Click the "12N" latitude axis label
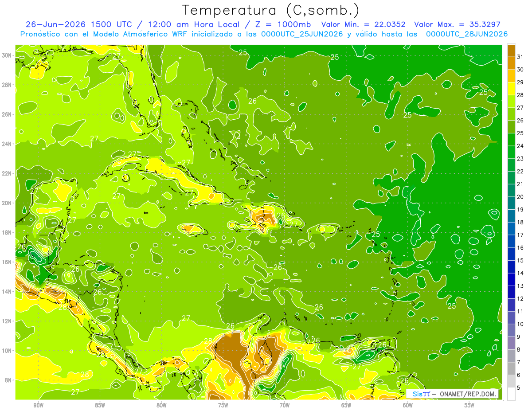The image size is (532, 411). (x=7, y=321)
